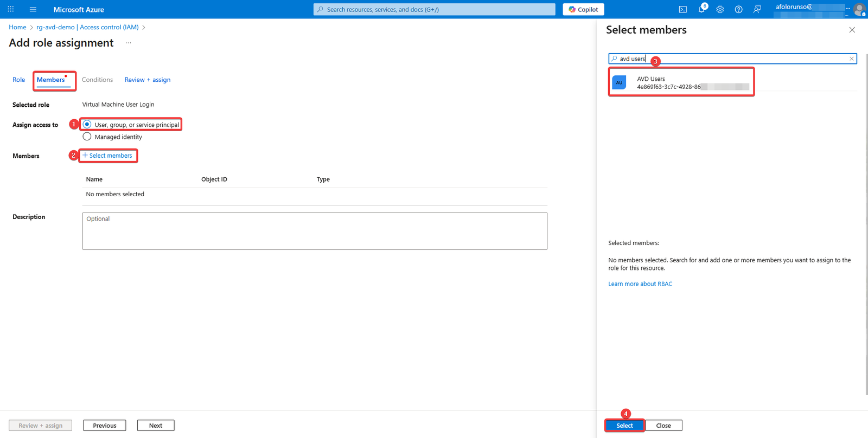Open the Copilot button
Viewport: 868px width, 438px height.
pyautogui.click(x=583, y=9)
